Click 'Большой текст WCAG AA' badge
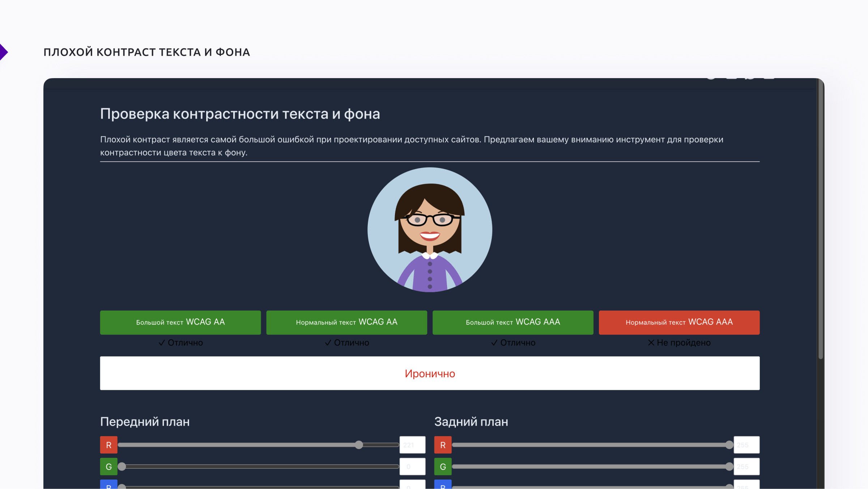The width and height of the screenshot is (868, 489). coord(180,322)
